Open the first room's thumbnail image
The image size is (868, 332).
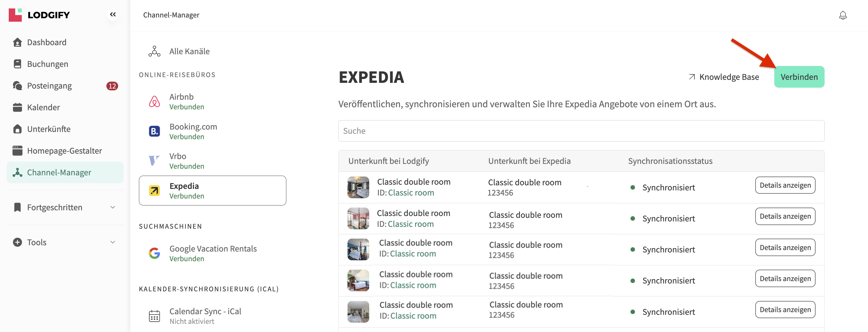coord(358,187)
